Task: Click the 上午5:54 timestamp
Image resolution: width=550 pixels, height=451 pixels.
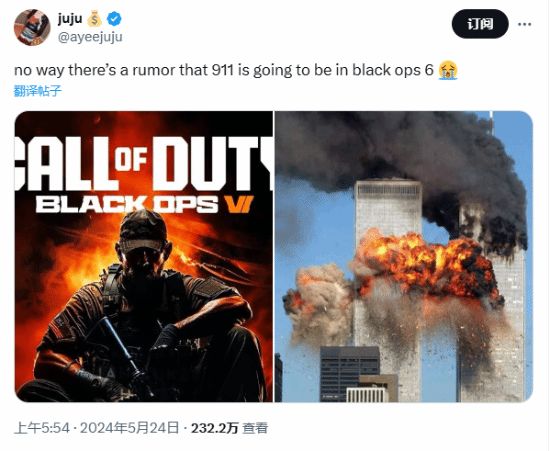Action: [x=42, y=428]
